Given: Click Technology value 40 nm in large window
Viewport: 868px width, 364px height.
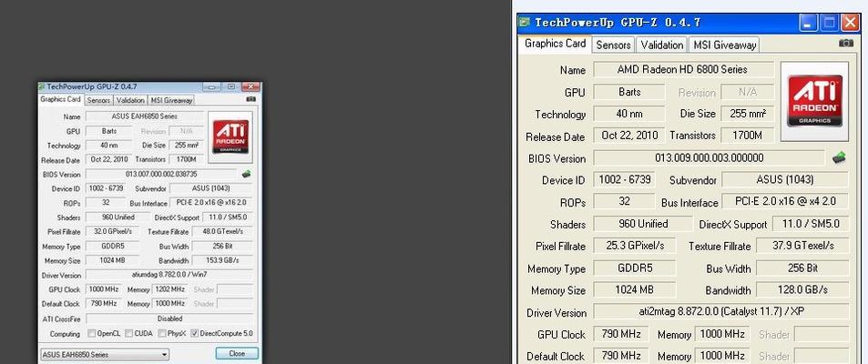Looking at the screenshot, I should pos(629,114).
